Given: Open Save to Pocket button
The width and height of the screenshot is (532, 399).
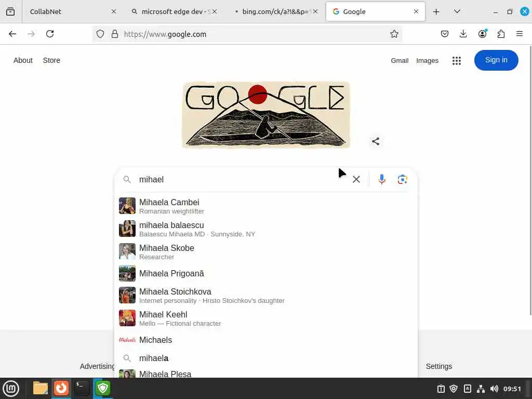Looking at the screenshot, I should pyautogui.click(x=445, y=34).
